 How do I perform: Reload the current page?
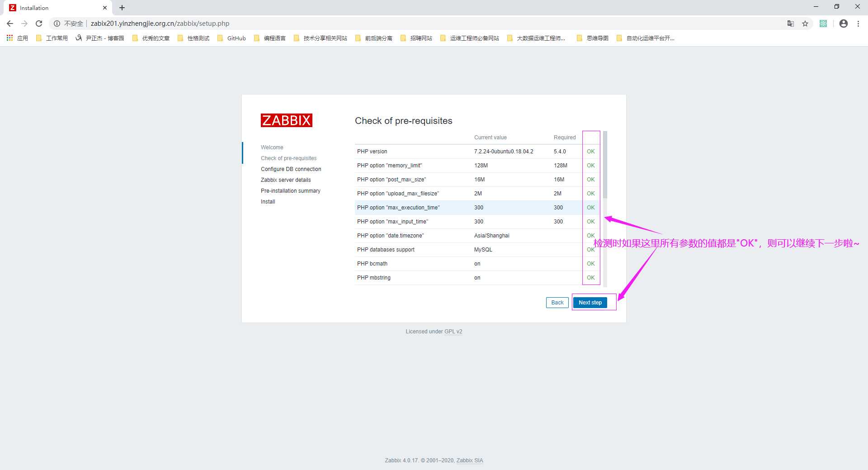39,24
